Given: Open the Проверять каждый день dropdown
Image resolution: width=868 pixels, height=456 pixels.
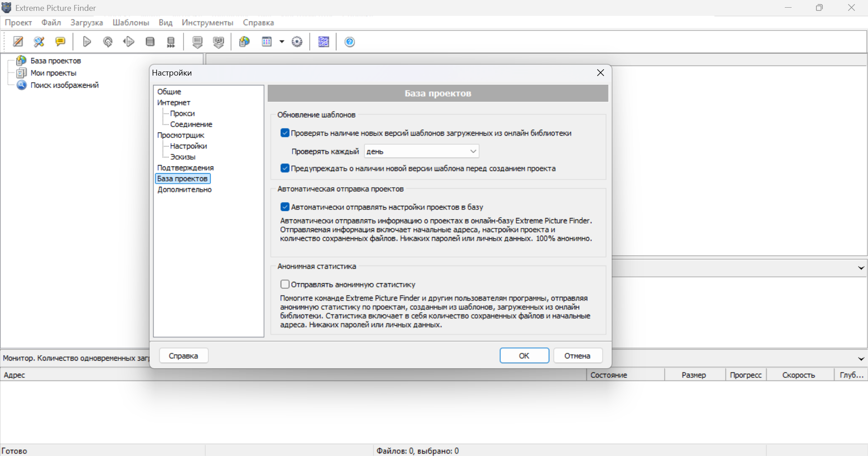Looking at the screenshot, I should (x=421, y=151).
